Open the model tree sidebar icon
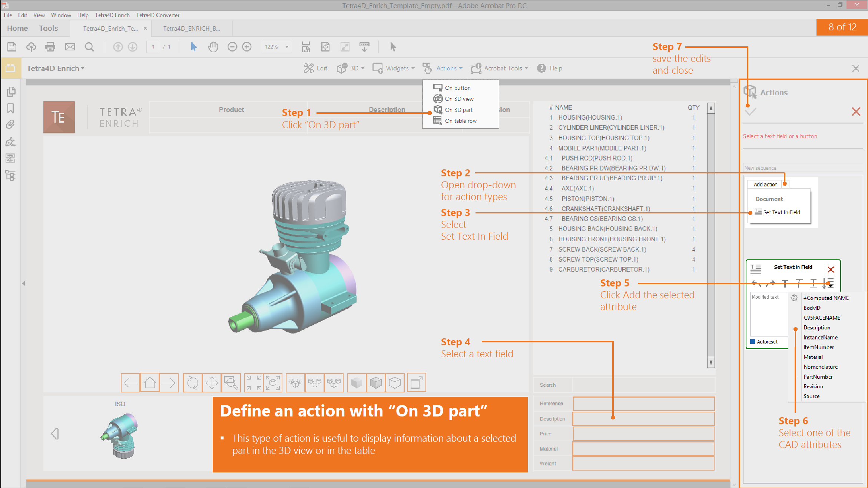 11,175
